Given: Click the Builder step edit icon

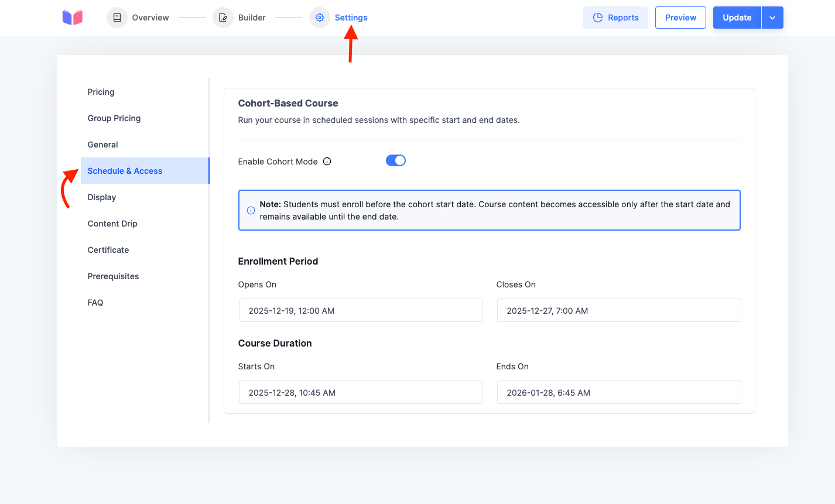Looking at the screenshot, I should 223,18.
